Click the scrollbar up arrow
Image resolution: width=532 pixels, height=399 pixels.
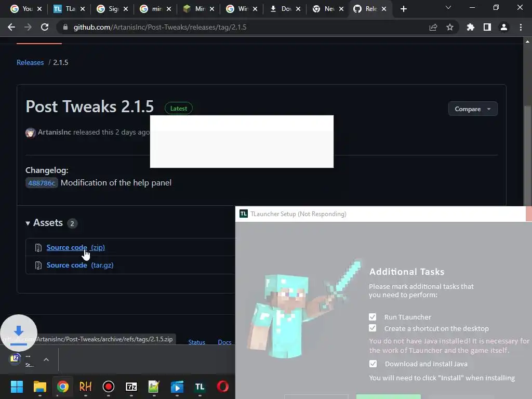point(527,42)
